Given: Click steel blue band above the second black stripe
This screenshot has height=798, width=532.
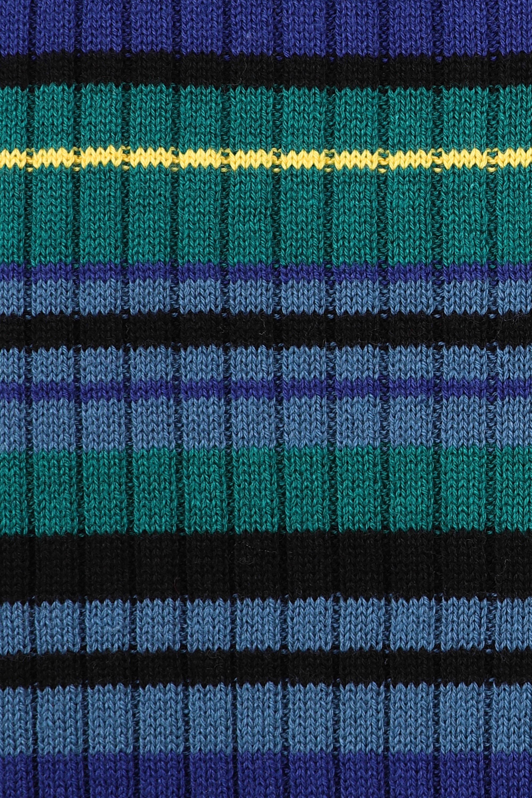Looking at the screenshot, I should pyautogui.click(x=266, y=295).
